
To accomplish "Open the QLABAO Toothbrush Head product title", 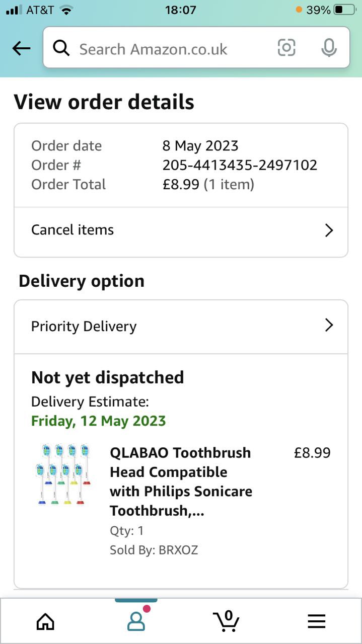I will (181, 481).
